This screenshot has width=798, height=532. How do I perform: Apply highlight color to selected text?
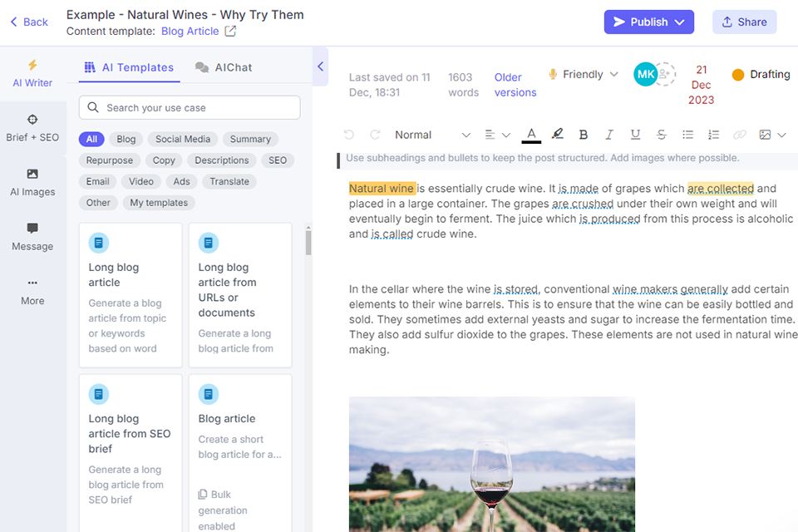[557, 134]
